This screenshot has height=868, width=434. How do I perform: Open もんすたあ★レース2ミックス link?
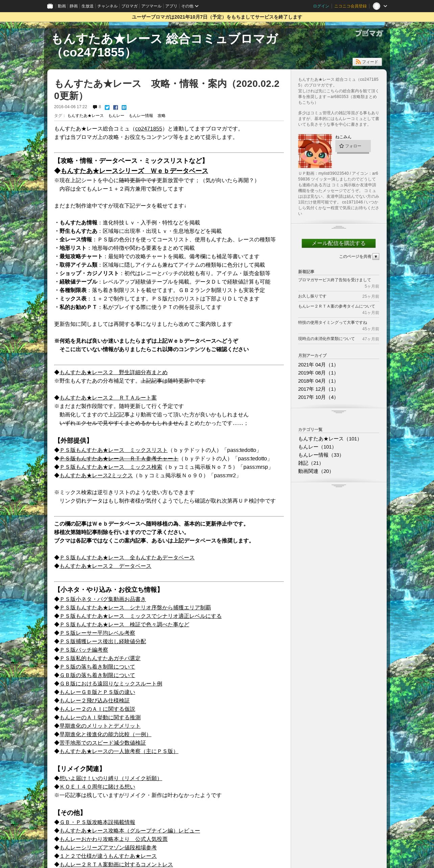pyautogui.click(x=96, y=476)
